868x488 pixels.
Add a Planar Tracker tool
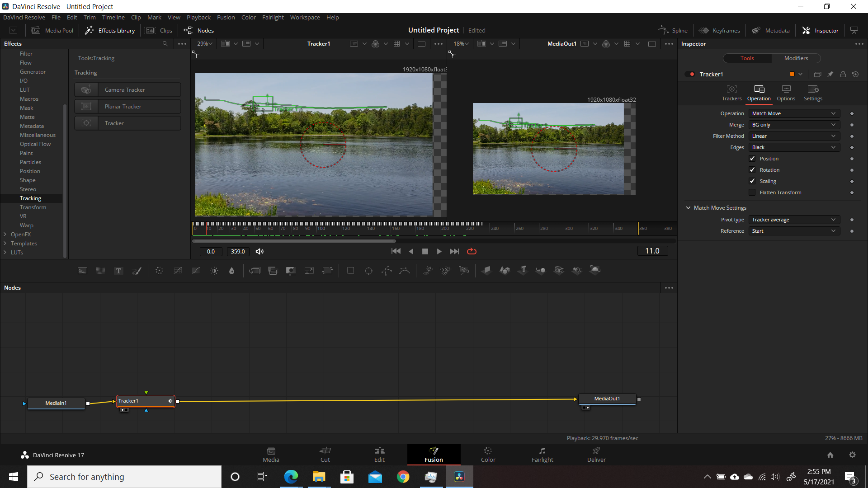tap(127, 106)
